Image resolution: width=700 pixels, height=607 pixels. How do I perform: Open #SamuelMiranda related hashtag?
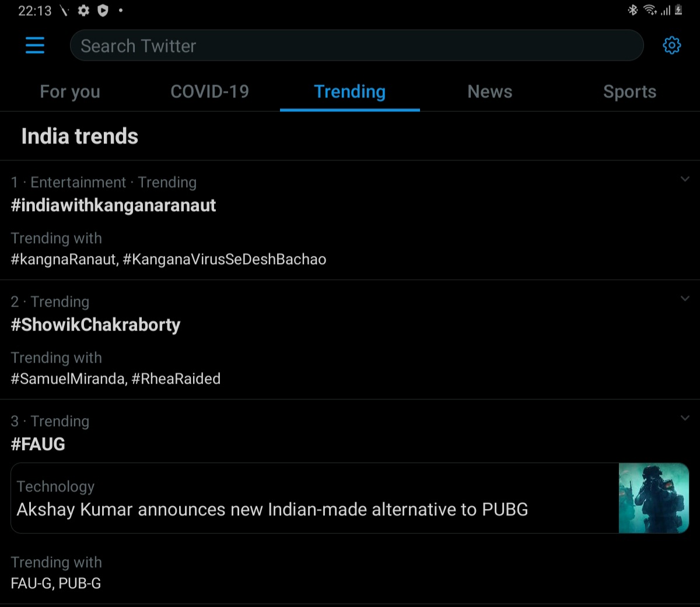69,379
